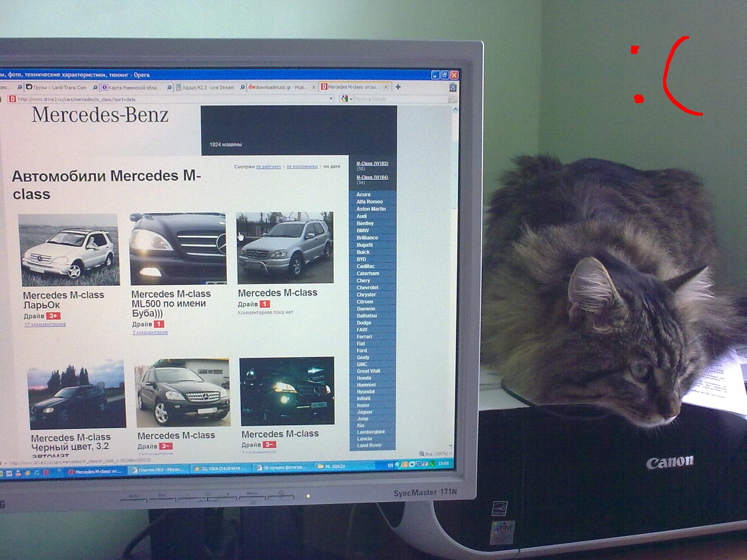Sort cars by rating (по рейтингу)
This screenshot has height=560, width=747.
click(268, 166)
